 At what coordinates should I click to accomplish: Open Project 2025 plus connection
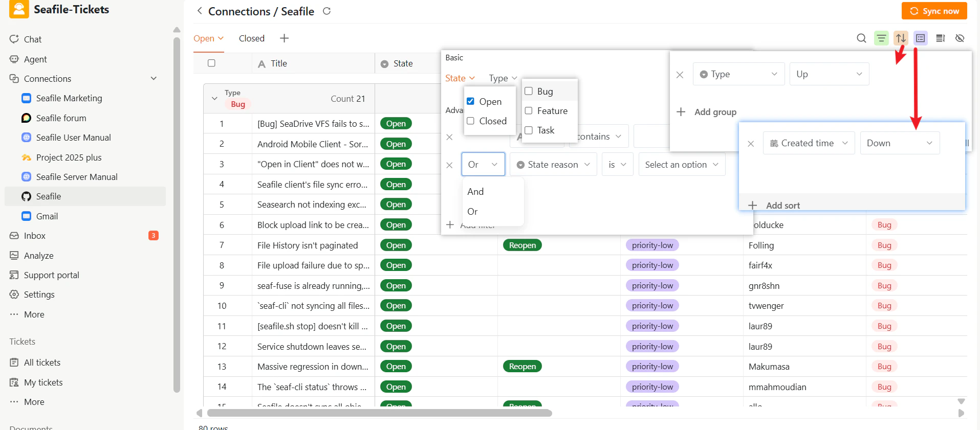pos(69,157)
